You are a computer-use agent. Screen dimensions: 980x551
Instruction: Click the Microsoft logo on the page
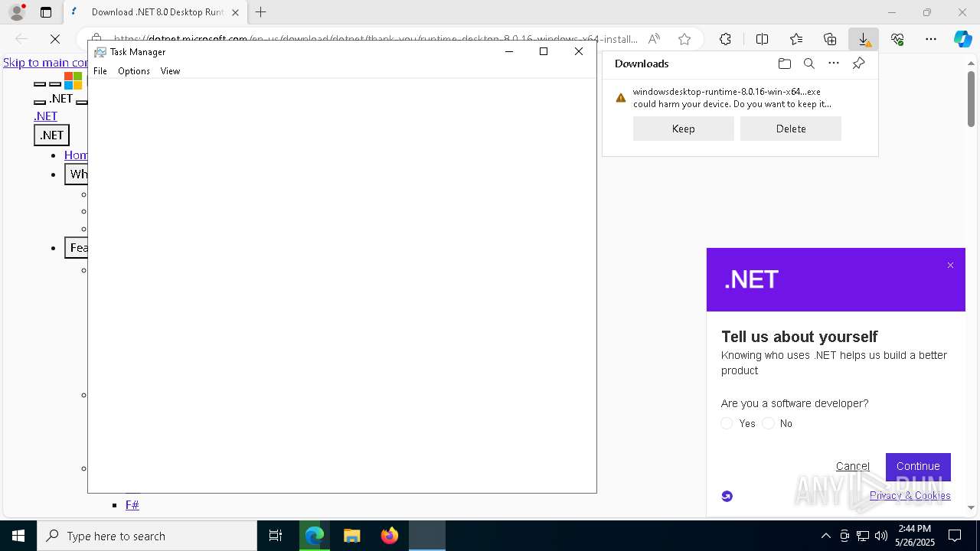(73, 80)
